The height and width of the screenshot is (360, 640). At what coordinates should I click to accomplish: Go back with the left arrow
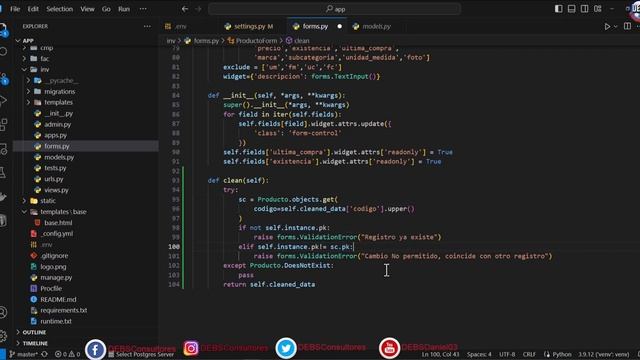pyautogui.click(x=185, y=9)
